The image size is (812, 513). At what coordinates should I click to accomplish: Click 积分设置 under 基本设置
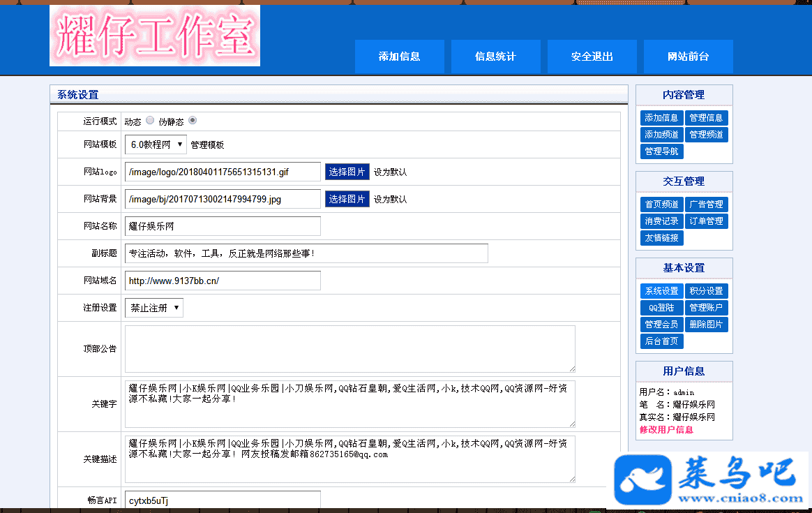coord(706,291)
